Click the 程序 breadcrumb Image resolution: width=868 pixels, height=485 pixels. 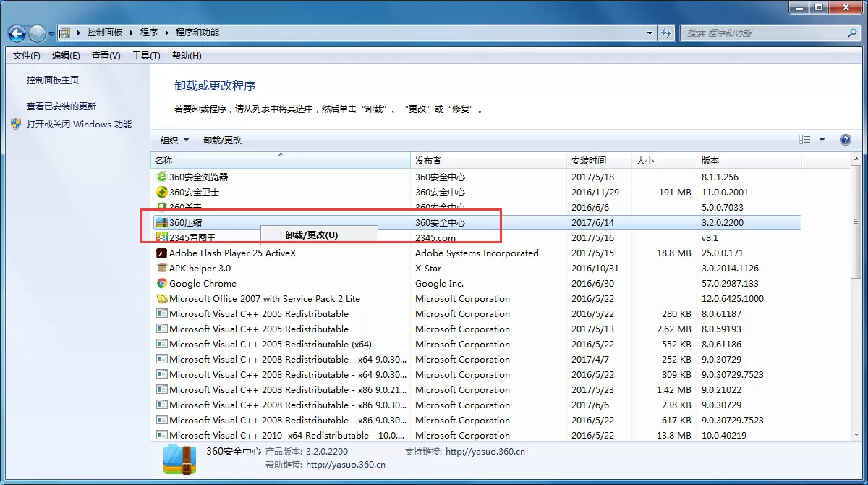[149, 33]
